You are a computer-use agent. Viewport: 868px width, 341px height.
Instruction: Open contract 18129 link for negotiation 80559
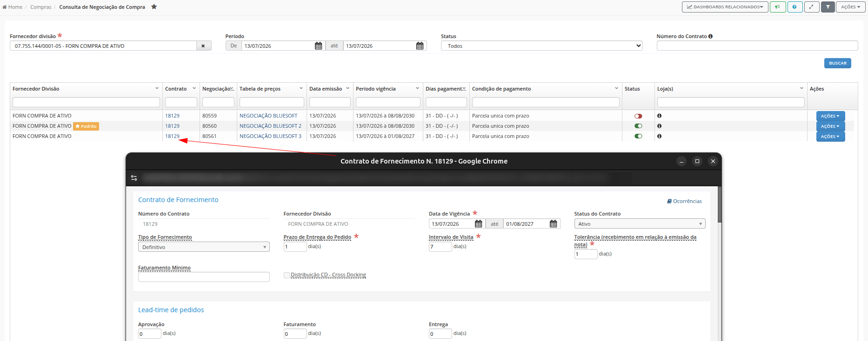pos(172,116)
